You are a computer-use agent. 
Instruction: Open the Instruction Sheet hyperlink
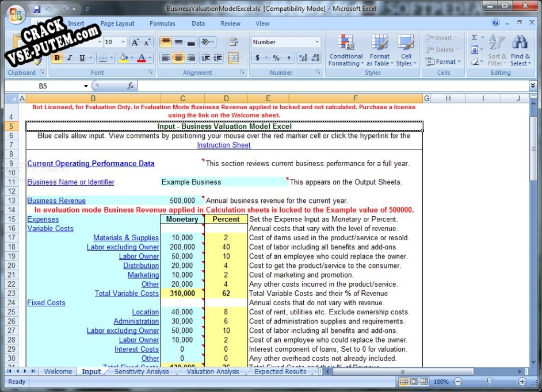coord(224,145)
